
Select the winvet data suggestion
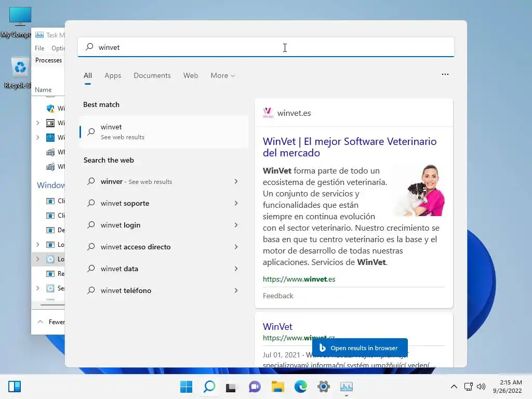point(119,269)
